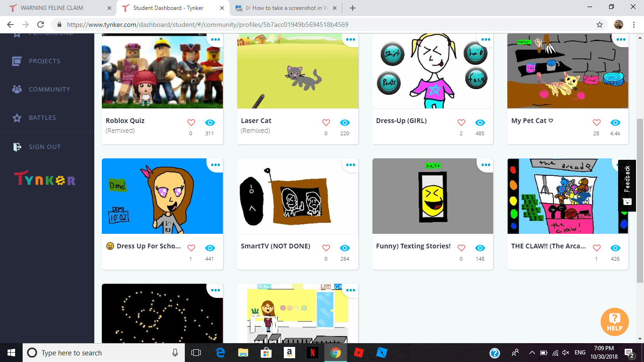Open the Netflix app in taskbar
Image resolution: width=644 pixels, height=362 pixels.
coord(312,353)
